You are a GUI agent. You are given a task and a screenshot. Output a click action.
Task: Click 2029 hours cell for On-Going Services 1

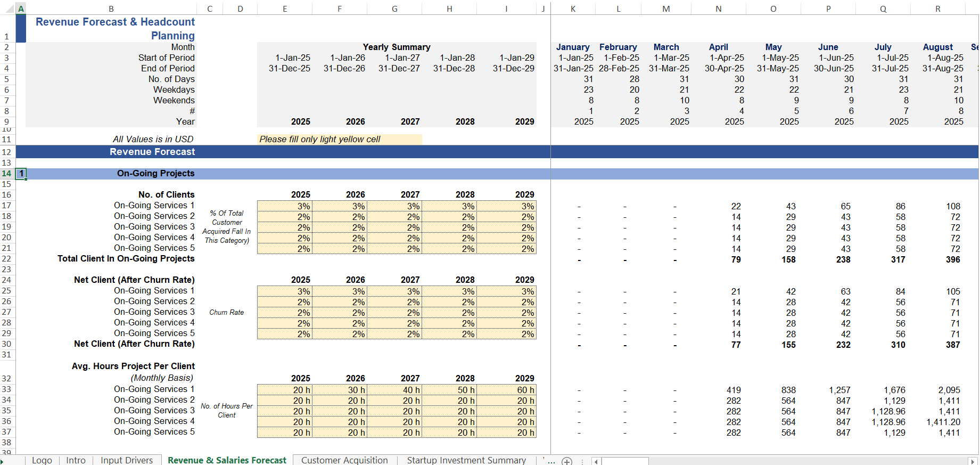click(509, 390)
